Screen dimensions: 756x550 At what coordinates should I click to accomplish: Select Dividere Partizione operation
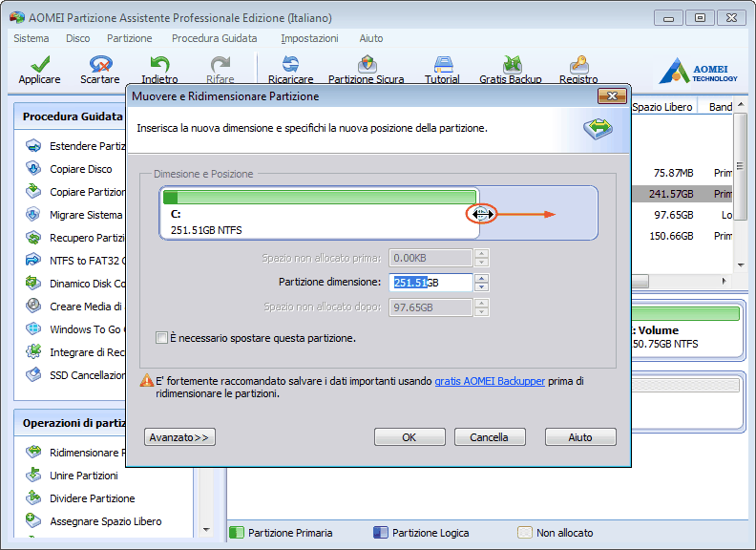[x=80, y=498]
